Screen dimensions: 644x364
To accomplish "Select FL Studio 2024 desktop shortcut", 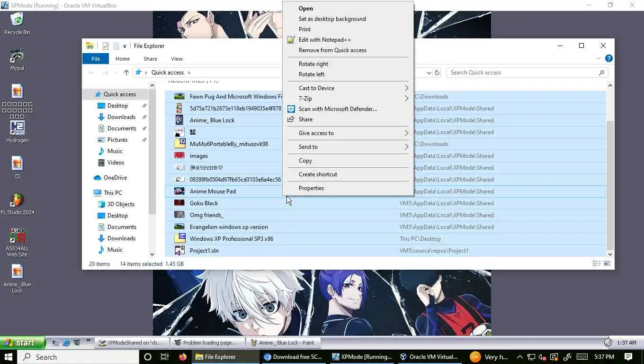I will point(17,204).
